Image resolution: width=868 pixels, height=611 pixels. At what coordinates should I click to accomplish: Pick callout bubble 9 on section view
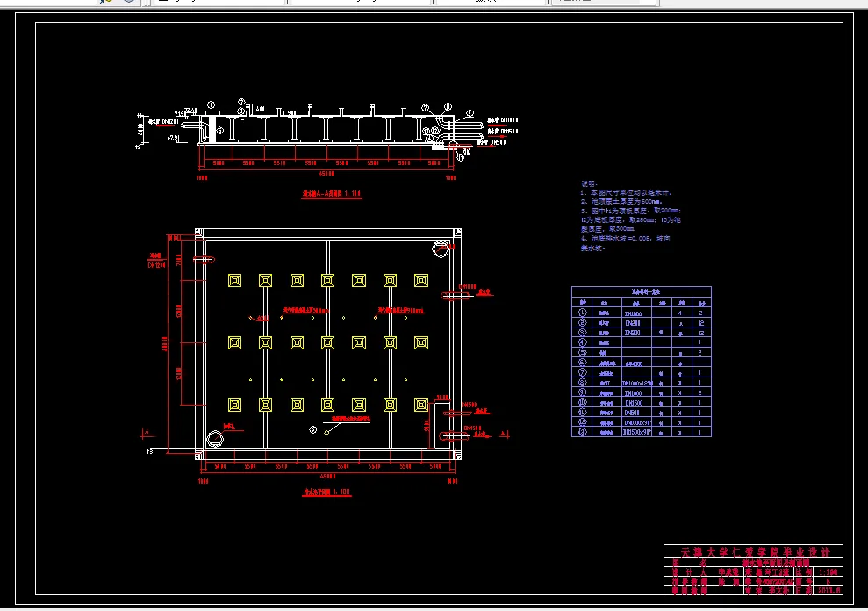click(x=470, y=113)
